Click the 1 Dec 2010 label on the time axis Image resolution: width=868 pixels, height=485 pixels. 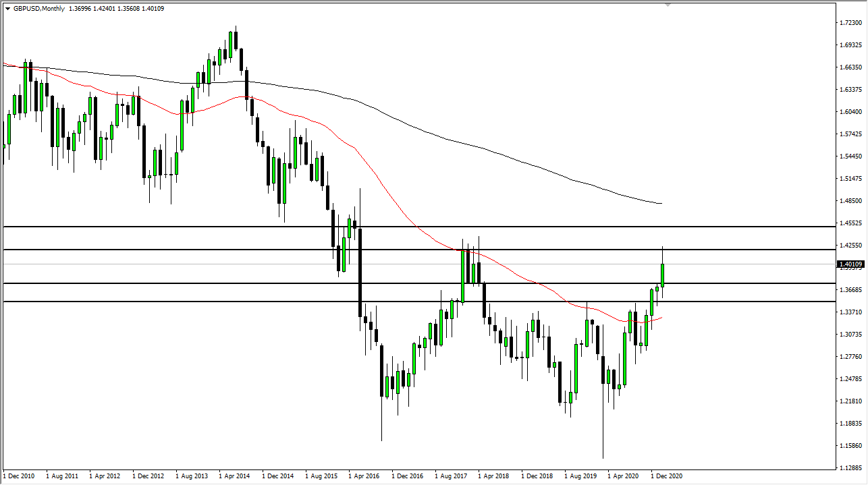click(20, 476)
